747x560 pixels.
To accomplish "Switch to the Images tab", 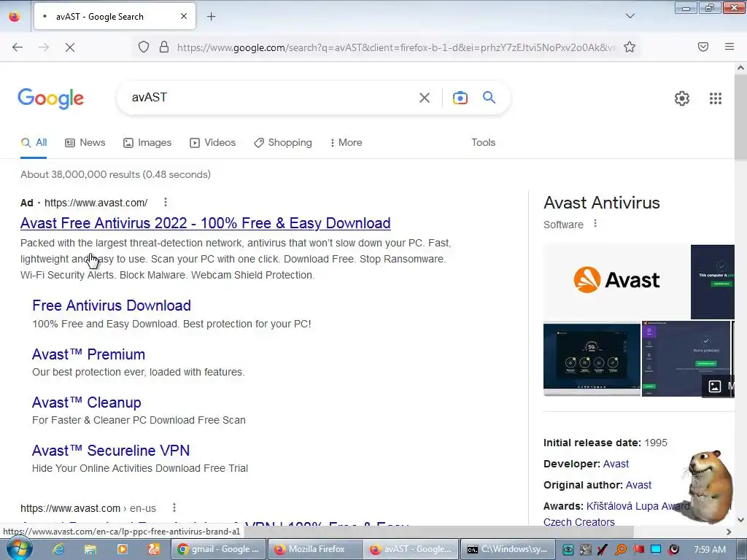I will (147, 142).
